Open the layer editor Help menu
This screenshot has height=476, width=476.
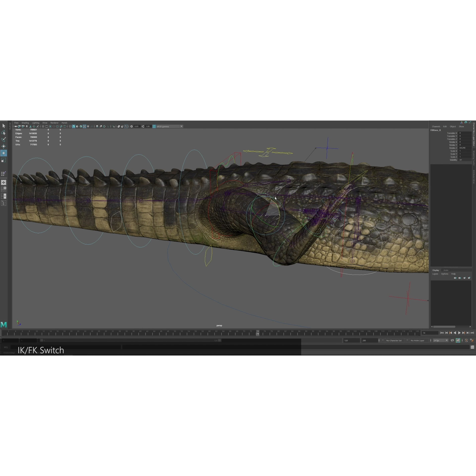click(x=453, y=274)
